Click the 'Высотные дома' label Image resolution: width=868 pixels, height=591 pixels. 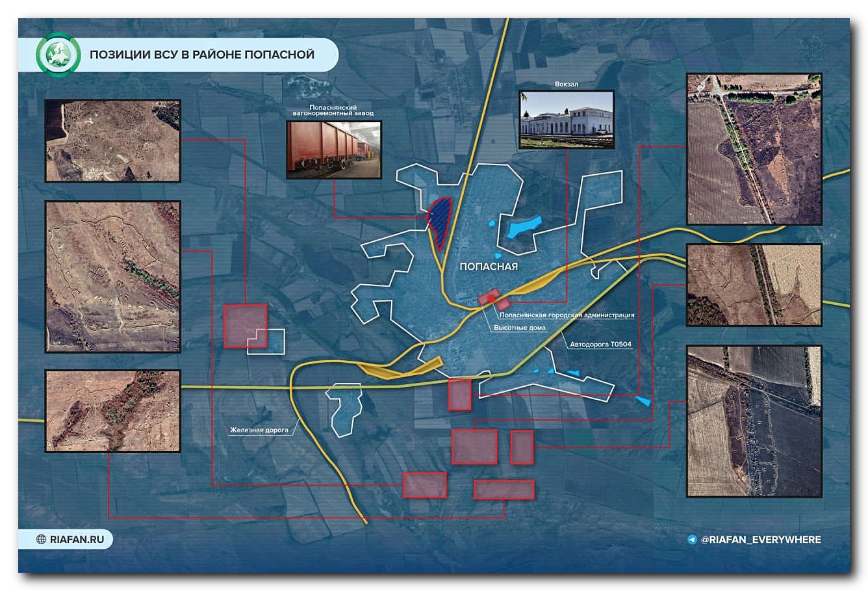point(519,328)
